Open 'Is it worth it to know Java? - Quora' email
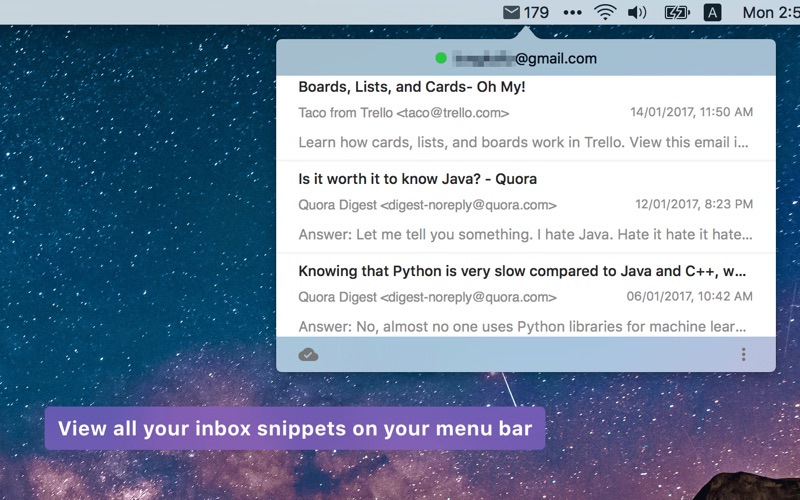 (417, 179)
